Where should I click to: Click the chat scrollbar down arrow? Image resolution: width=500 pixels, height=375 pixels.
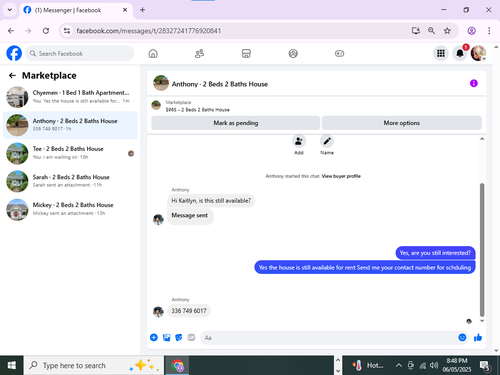482,321
